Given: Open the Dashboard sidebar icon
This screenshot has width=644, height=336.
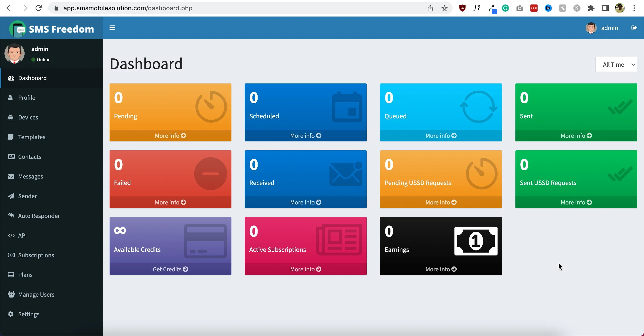Looking at the screenshot, I should point(11,78).
